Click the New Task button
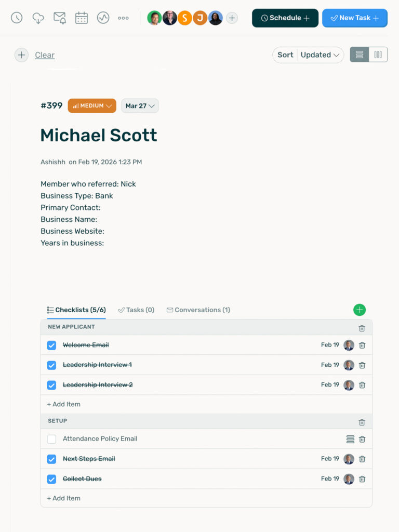This screenshot has height=532, width=399. coord(355,18)
